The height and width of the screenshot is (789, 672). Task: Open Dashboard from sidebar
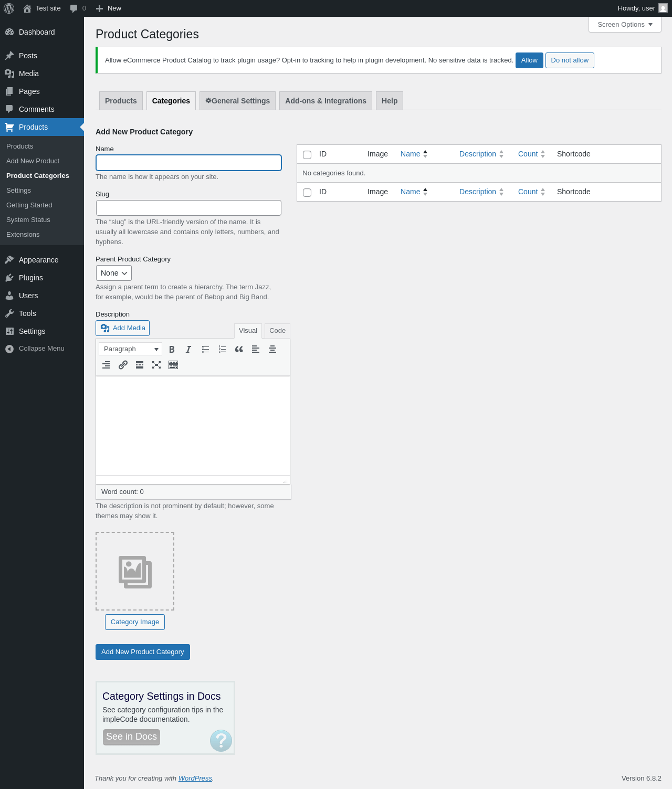click(42, 32)
